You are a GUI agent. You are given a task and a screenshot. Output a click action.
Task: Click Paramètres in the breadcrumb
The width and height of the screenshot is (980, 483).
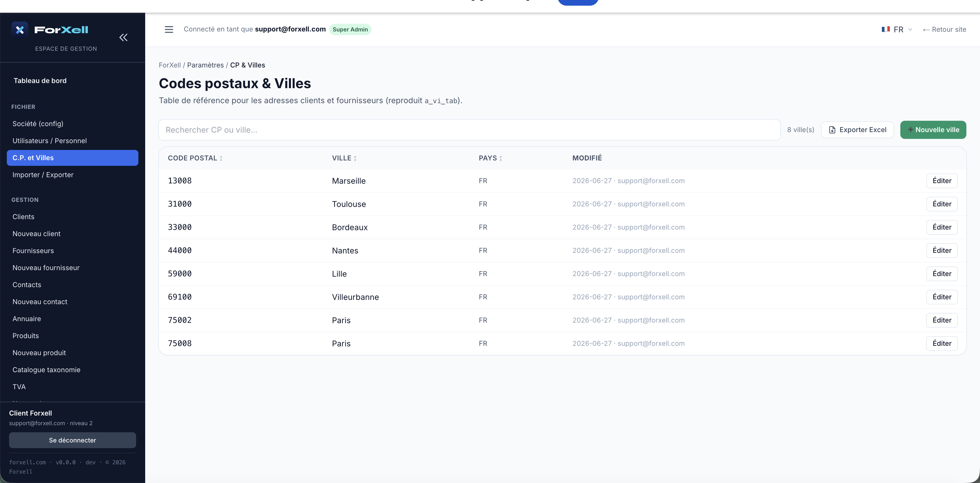click(x=205, y=65)
